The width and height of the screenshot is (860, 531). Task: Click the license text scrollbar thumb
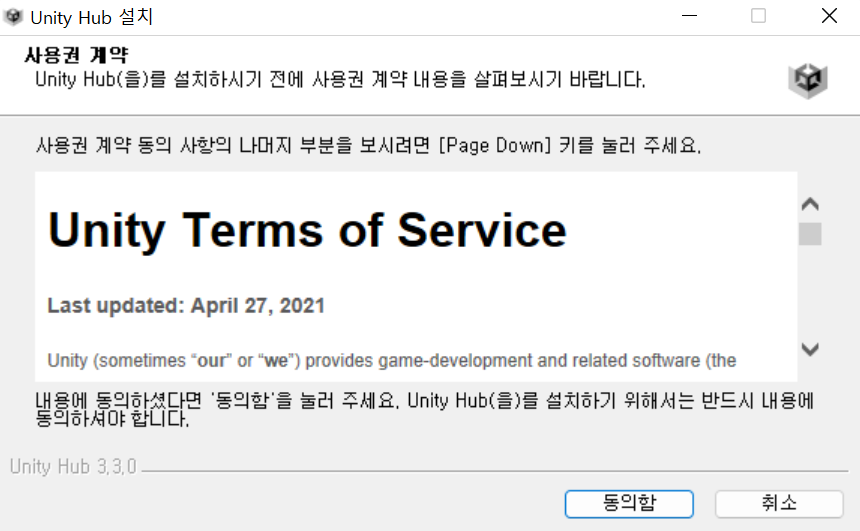click(810, 234)
